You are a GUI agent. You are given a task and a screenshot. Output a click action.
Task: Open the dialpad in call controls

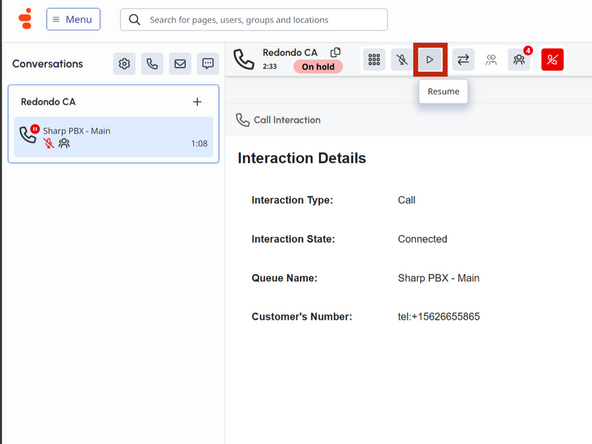[x=374, y=60]
